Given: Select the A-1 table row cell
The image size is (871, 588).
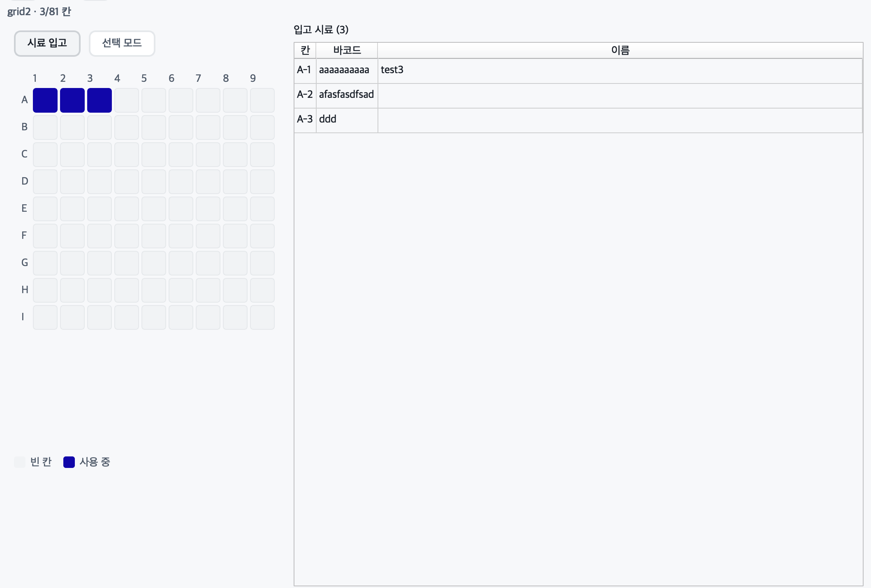Looking at the screenshot, I should 305,71.
